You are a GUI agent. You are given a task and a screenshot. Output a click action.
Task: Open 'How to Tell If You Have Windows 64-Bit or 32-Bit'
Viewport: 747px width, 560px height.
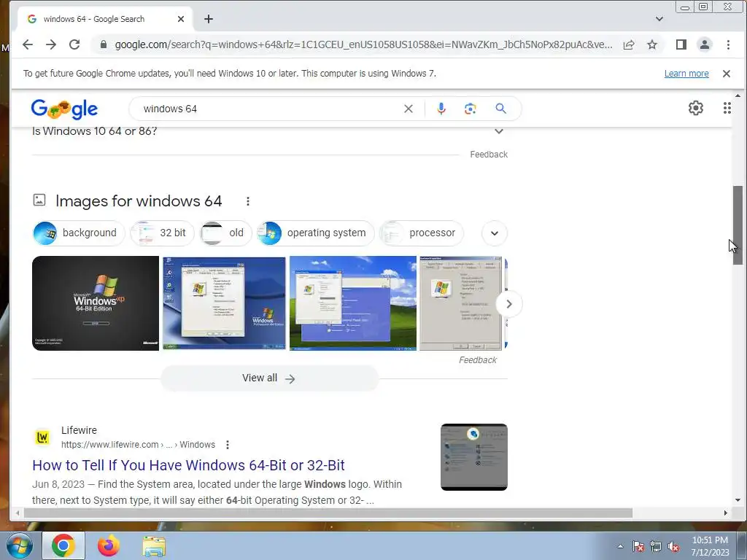pos(189,465)
